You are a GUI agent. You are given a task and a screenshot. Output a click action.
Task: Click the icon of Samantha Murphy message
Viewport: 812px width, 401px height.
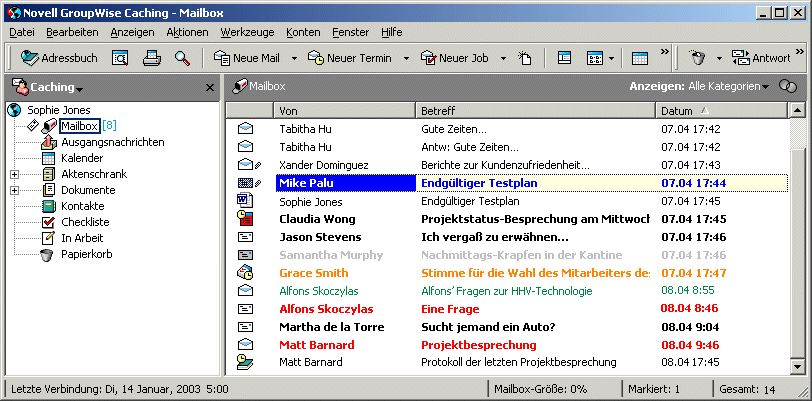click(245, 255)
